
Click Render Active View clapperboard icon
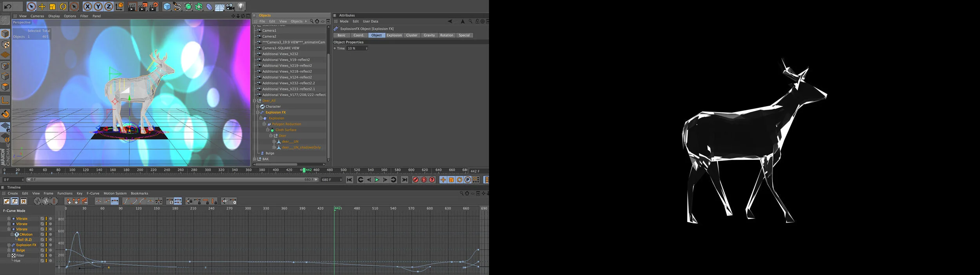(132, 6)
